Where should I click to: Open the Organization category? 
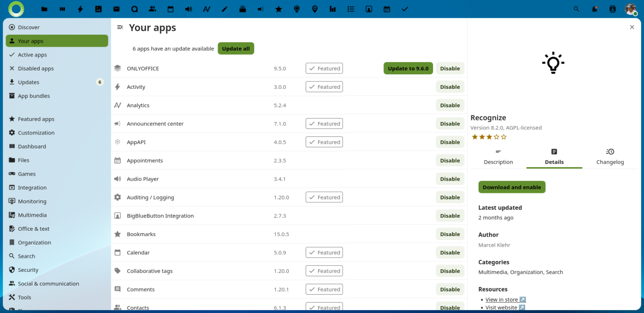(57, 243)
